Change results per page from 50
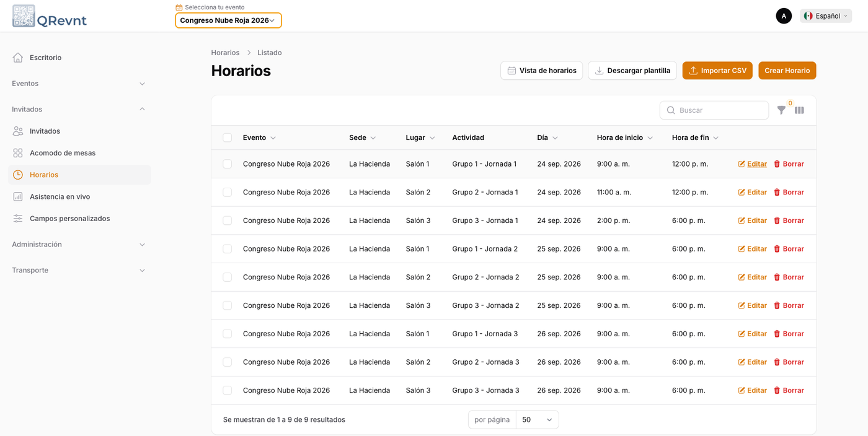The height and width of the screenshot is (436, 868). tap(537, 420)
